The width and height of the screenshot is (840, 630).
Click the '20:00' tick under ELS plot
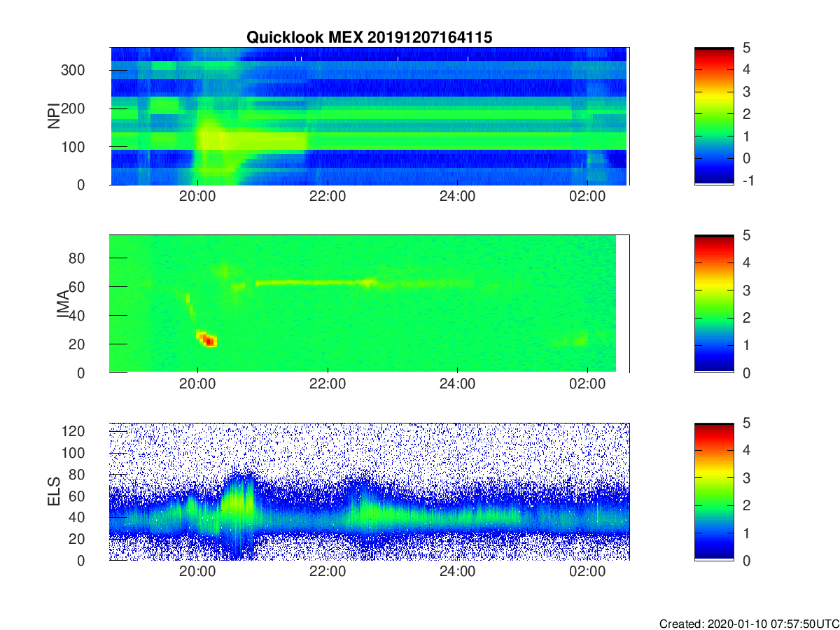point(198,572)
